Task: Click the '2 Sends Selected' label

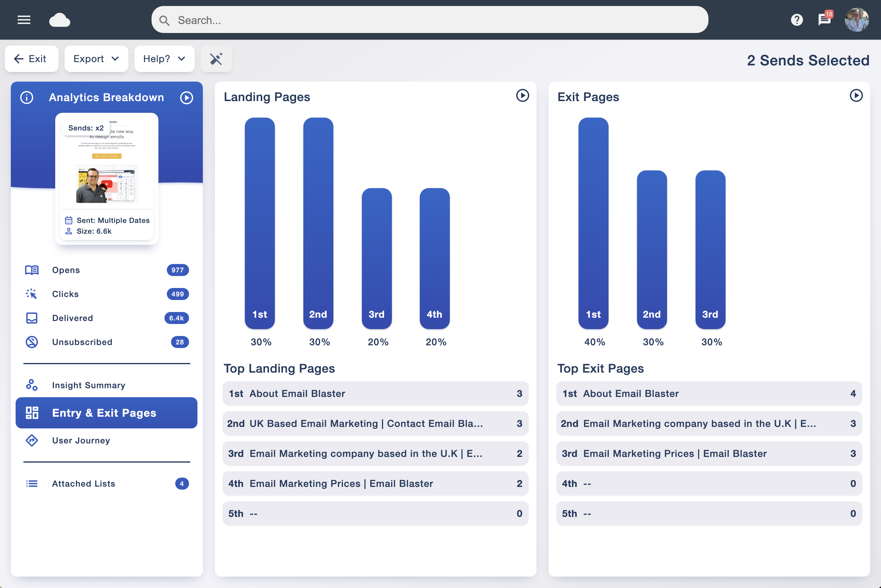Action: [x=808, y=60]
